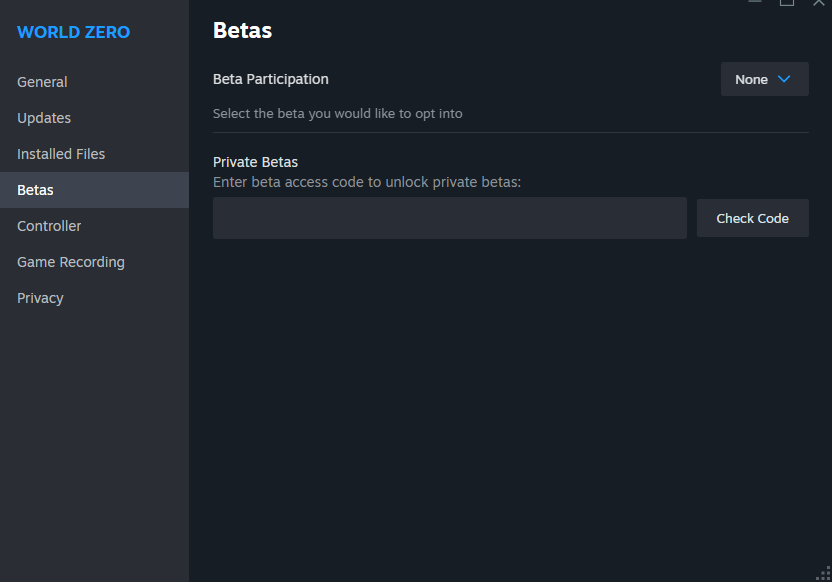The width and height of the screenshot is (832, 582).
Task: Close the World Zero properties window
Action: [819, 3]
